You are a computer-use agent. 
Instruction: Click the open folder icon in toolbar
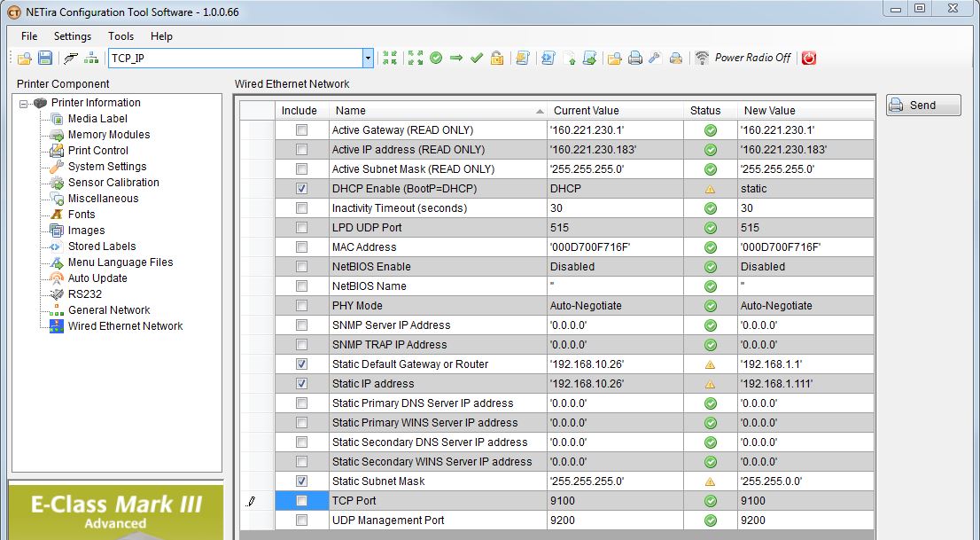pos(24,59)
